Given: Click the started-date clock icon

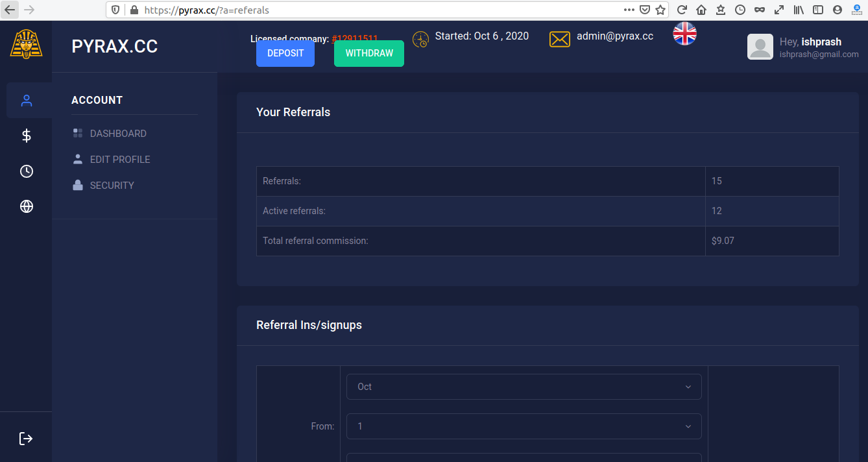Looking at the screenshot, I should coord(420,40).
